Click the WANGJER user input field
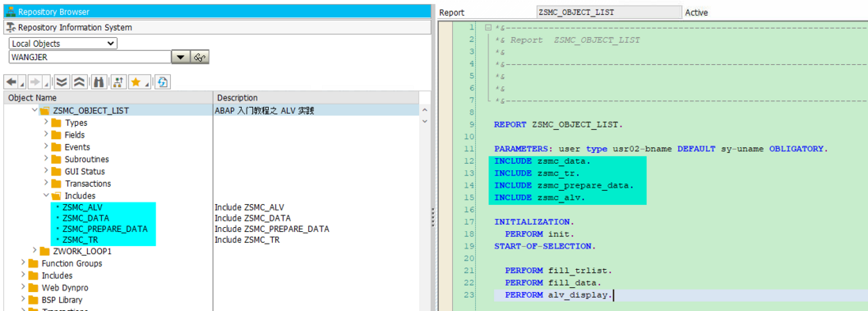This screenshot has width=868, height=311. (89, 56)
